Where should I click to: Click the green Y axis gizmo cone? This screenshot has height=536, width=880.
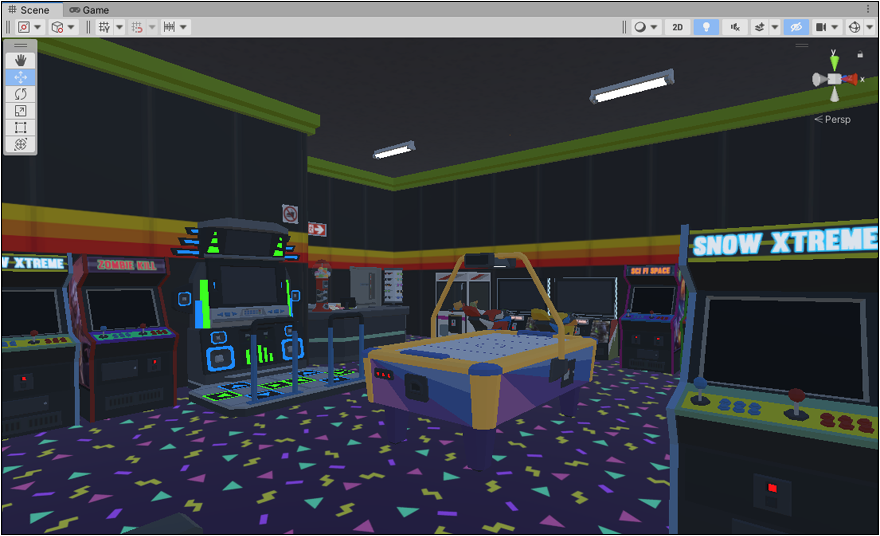pos(834,62)
